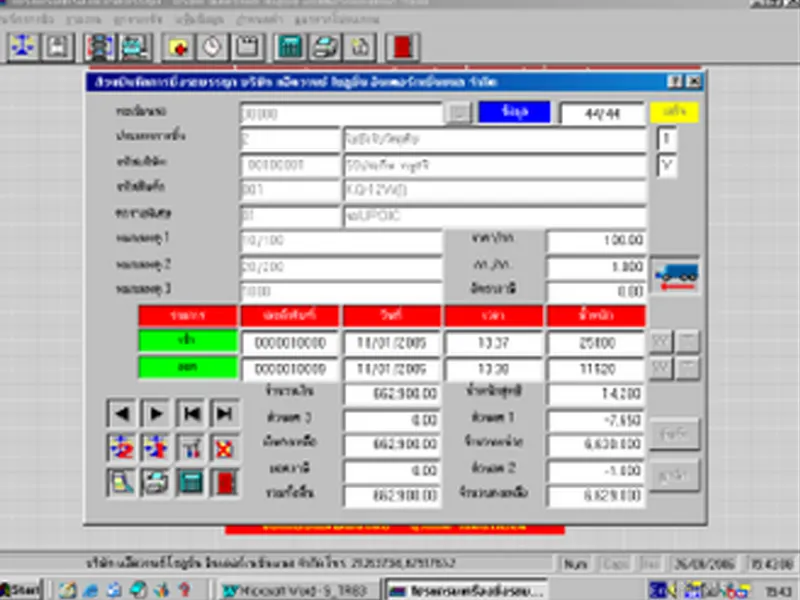Click the field showing 10/100
Viewport: 800px width, 600px height.
click(x=341, y=241)
